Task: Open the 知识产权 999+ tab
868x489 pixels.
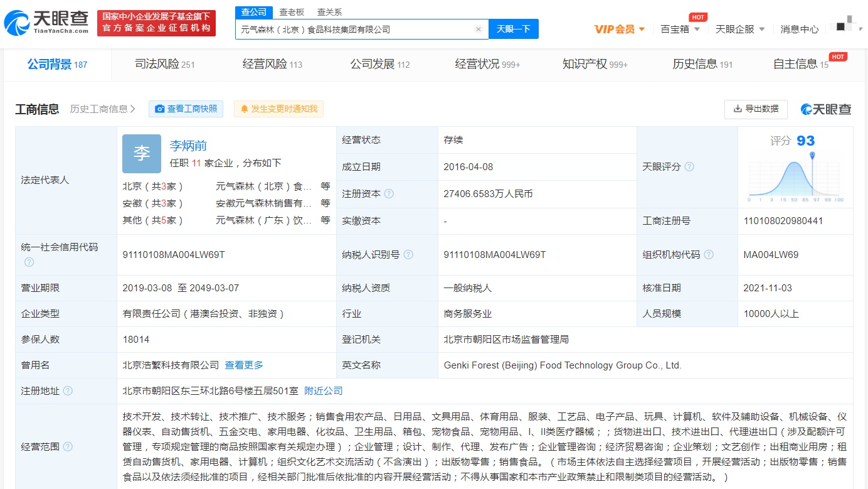Action: point(595,64)
